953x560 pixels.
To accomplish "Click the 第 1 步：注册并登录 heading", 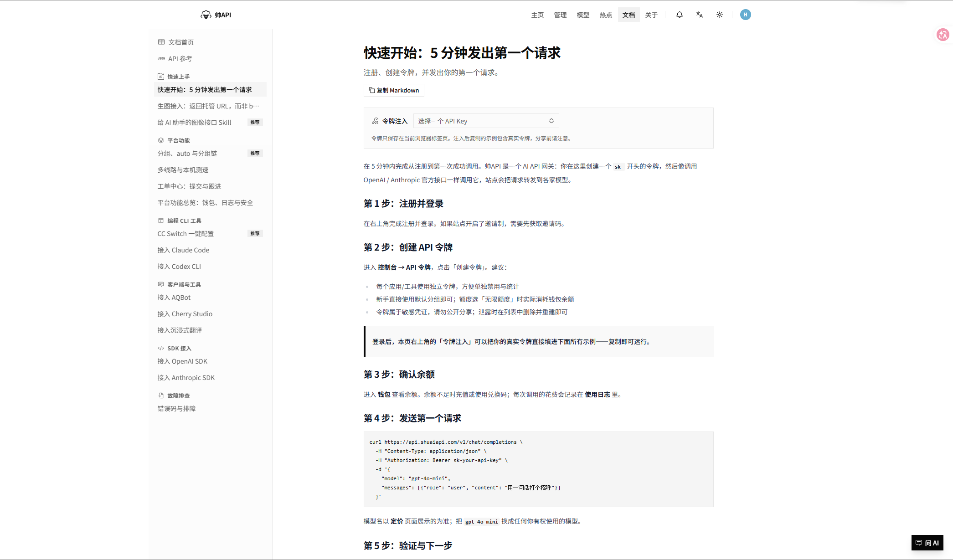I will pyautogui.click(x=403, y=203).
